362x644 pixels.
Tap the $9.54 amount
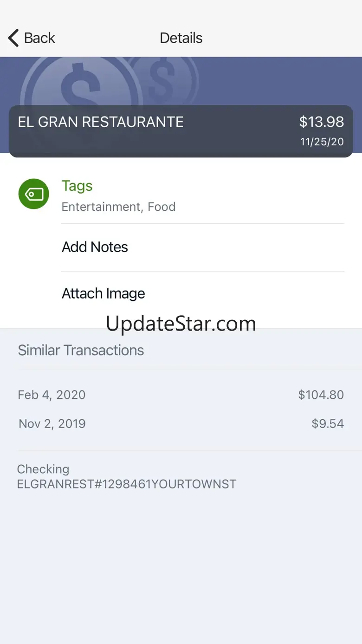tap(328, 423)
